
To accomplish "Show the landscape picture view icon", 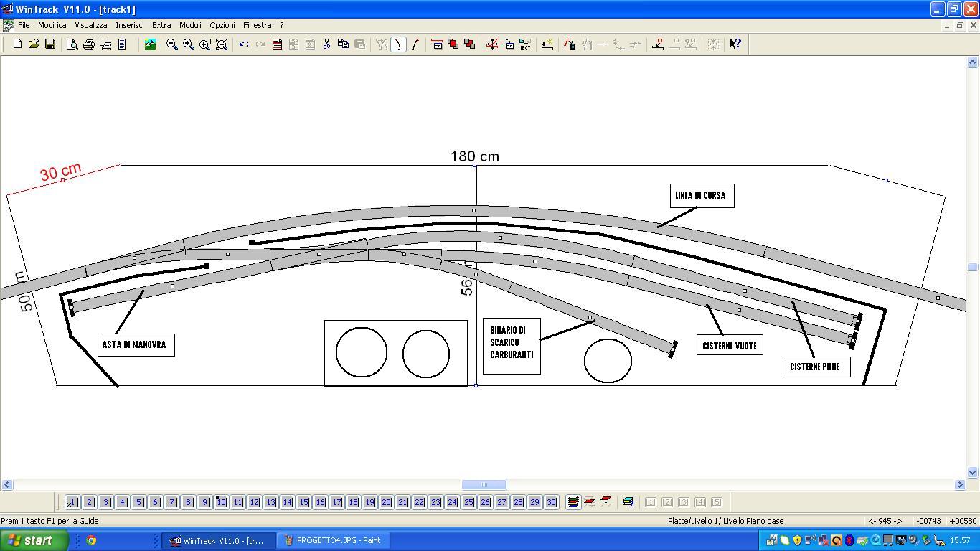I will pos(150,44).
